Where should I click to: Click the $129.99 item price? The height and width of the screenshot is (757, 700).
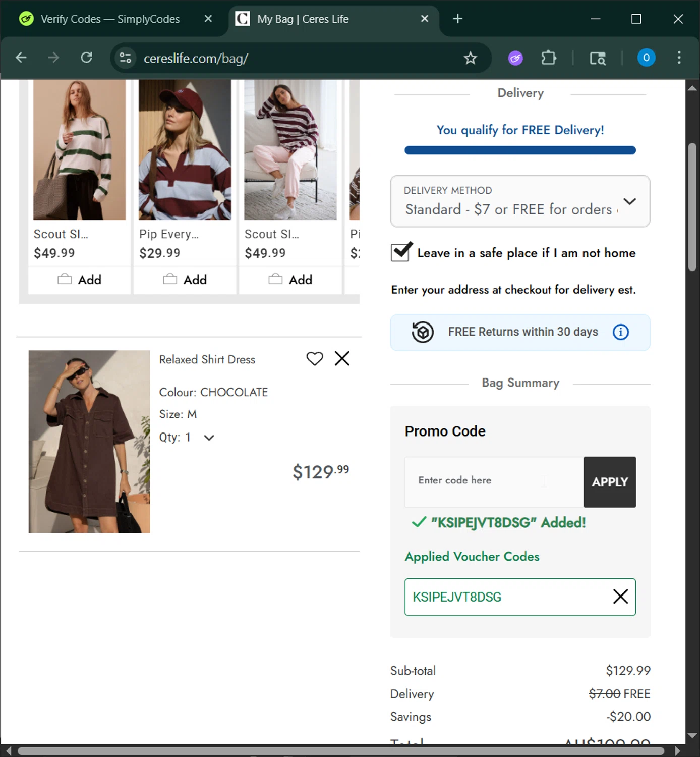(321, 472)
